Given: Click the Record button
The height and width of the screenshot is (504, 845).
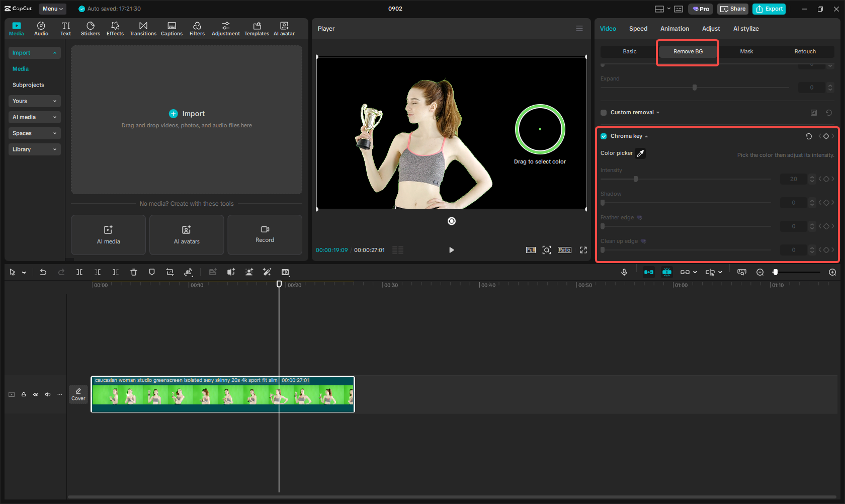Looking at the screenshot, I should point(265,234).
